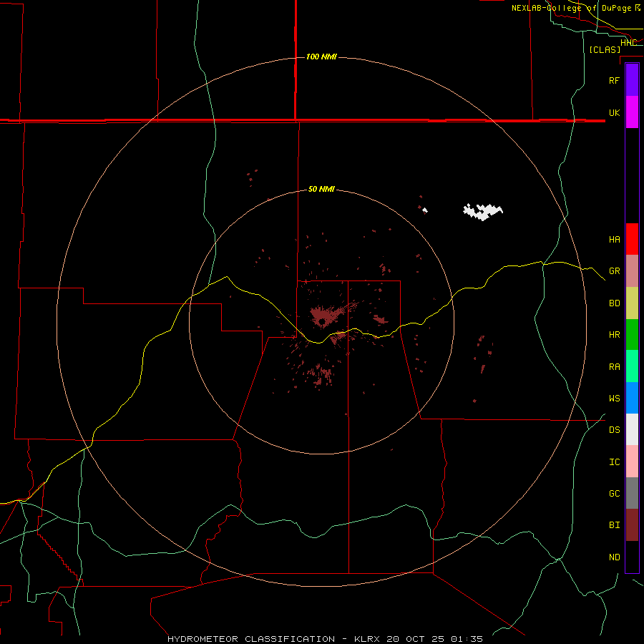Screen dimensions: 644x644
Task: Click the DS white legend swatch
Action: click(x=632, y=429)
